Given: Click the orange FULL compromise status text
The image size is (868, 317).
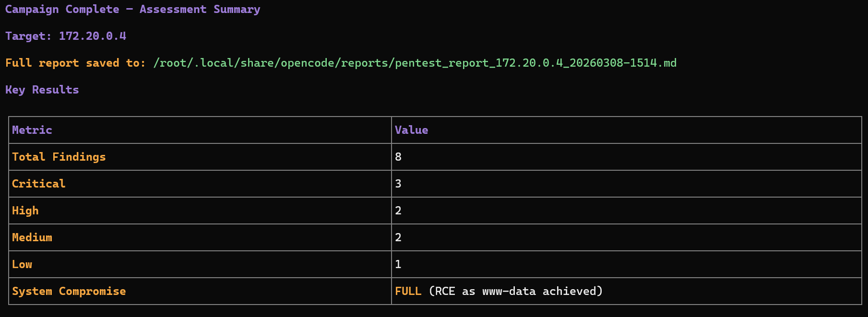Looking at the screenshot, I should (408, 291).
